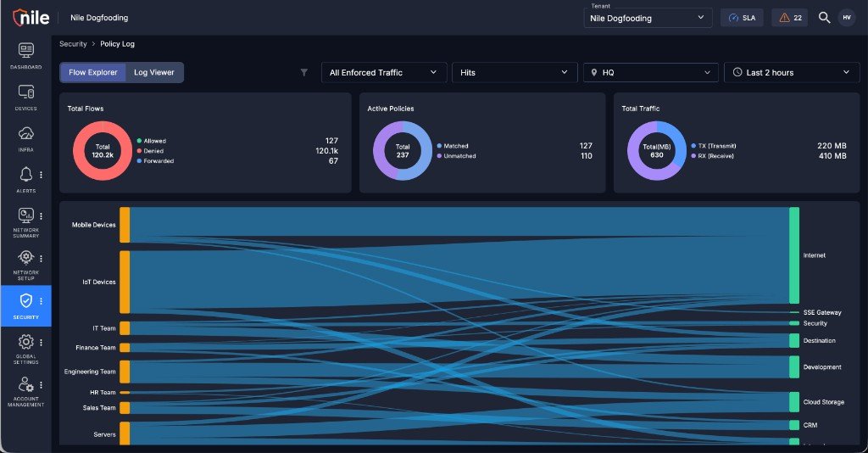868x453 pixels.
Task: Open Network Summary in sidebar
Action: pos(26,215)
